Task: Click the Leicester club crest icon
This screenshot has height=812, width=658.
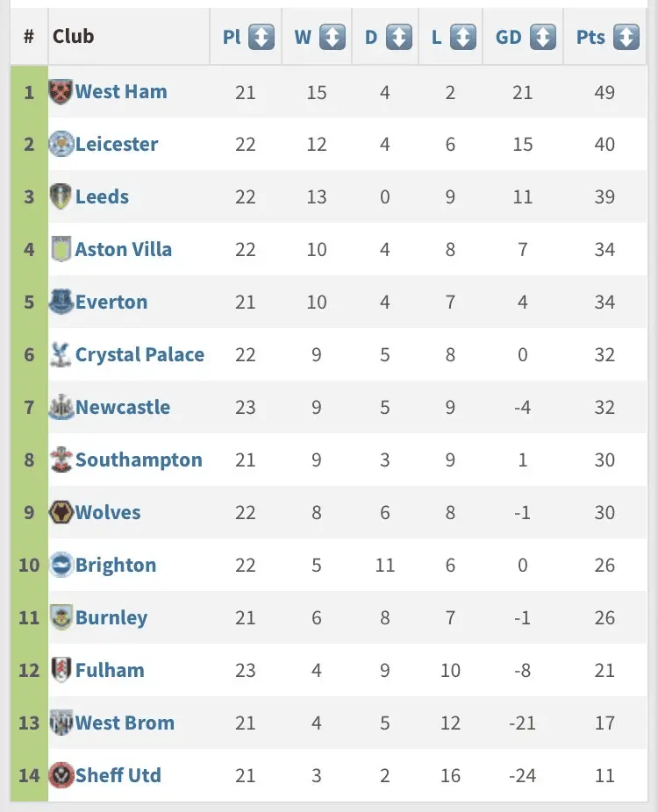Action: (x=61, y=145)
